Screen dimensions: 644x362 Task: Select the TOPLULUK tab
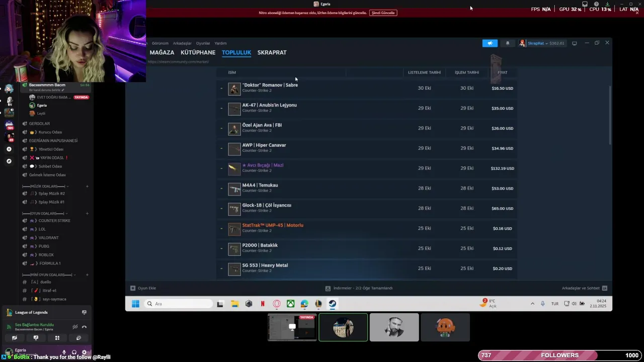[236, 52]
